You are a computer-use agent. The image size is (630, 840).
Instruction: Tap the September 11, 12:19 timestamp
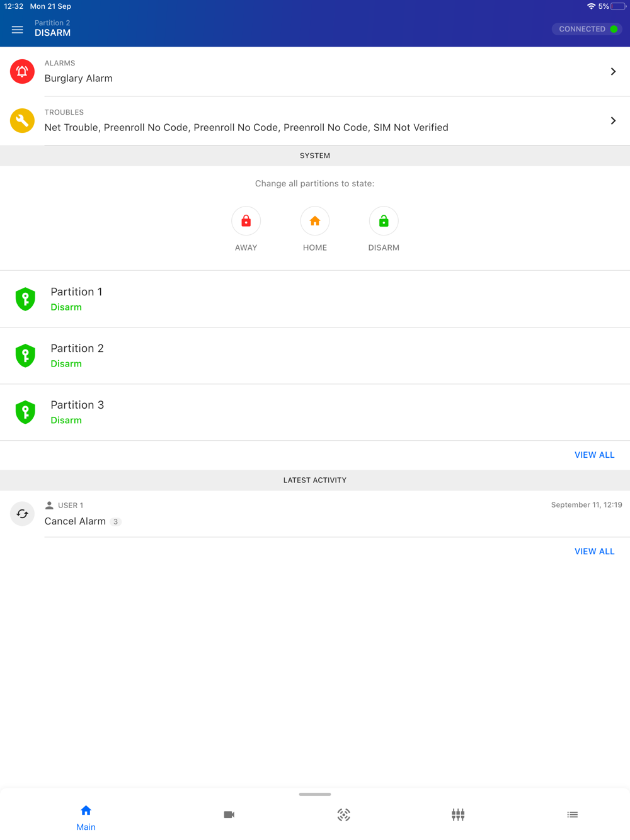click(x=587, y=505)
